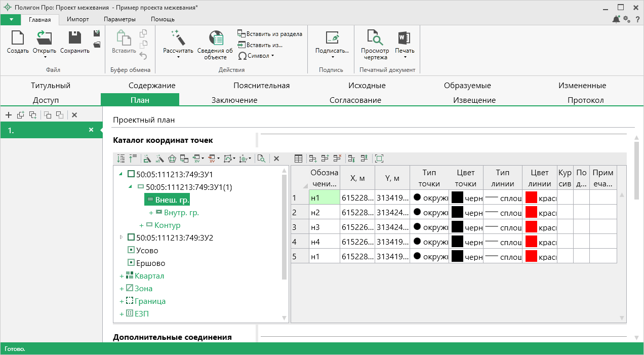
Task: Open the Печать dropdown arrow
Action: tap(405, 57)
